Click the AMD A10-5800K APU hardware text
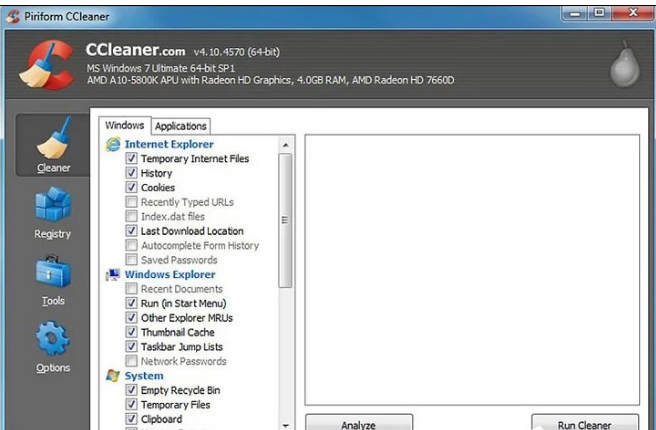The height and width of the screenshot is (430, 656). 270,80
